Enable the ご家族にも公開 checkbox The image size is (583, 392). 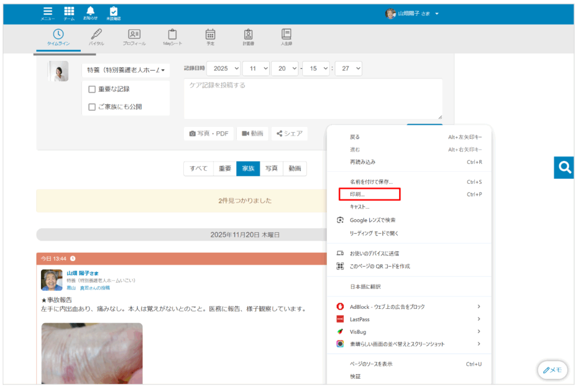(92, 107)
